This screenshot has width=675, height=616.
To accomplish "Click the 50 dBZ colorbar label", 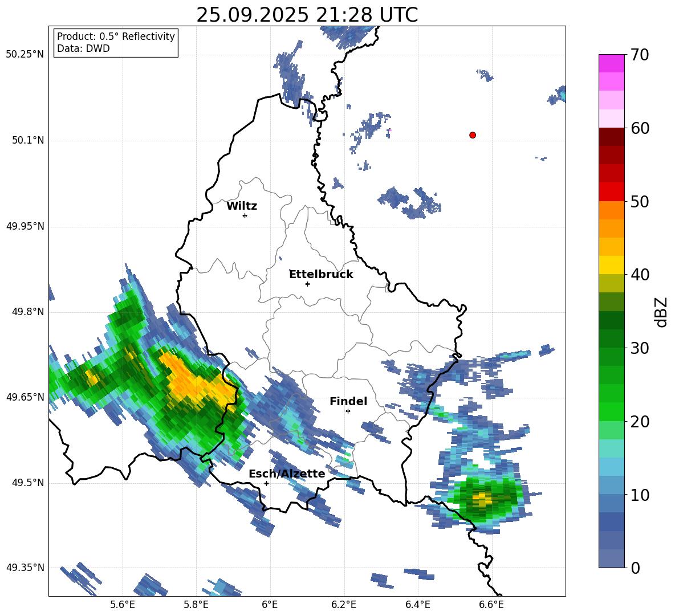I will (x=640, y=202).
